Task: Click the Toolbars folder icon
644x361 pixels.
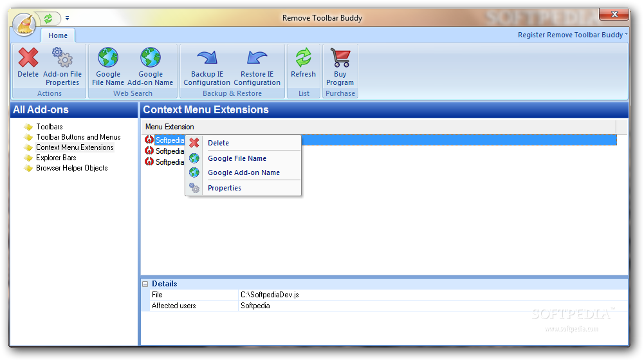Action: [28, 127]
